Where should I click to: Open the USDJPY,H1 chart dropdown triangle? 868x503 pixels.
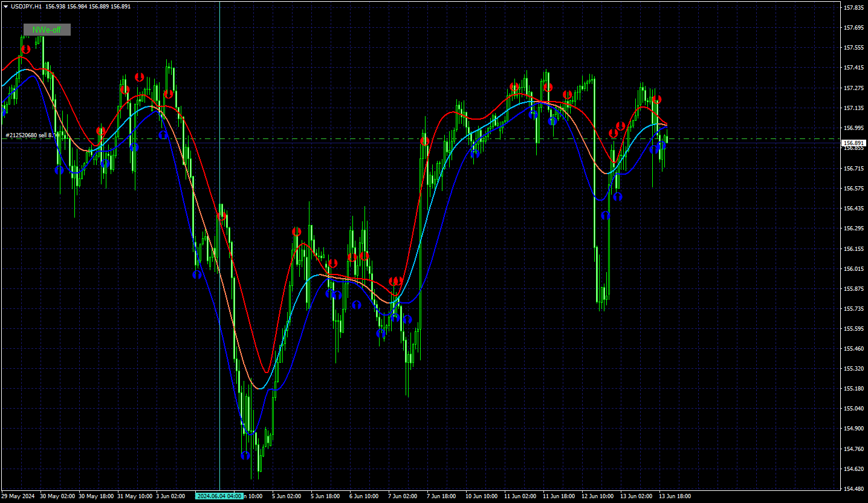tap(5, 6)
